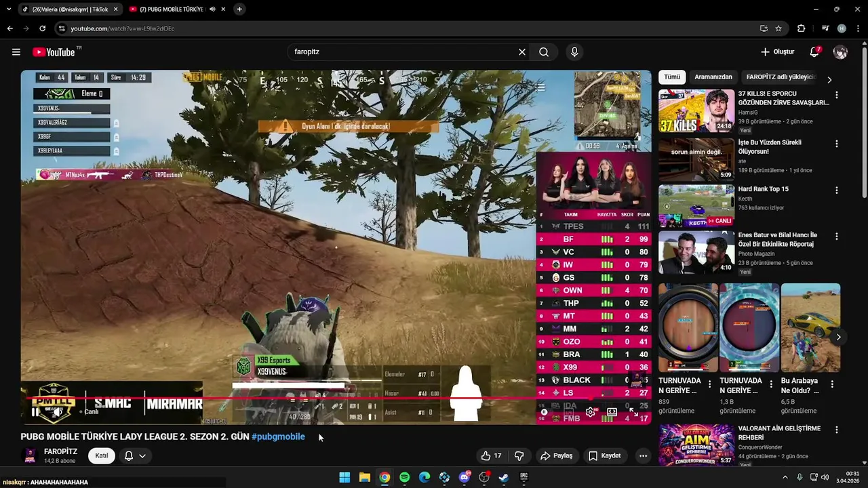Open the FAROPİTZ channel avatar

click(x=30, y=455)
